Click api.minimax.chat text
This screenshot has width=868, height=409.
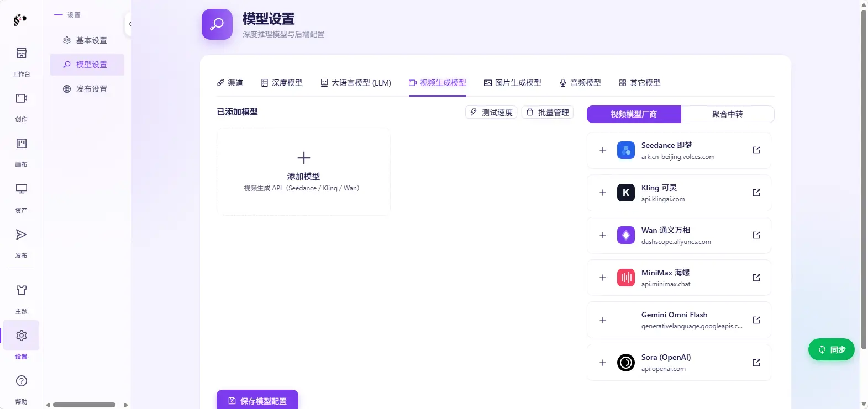click(666, 284)
